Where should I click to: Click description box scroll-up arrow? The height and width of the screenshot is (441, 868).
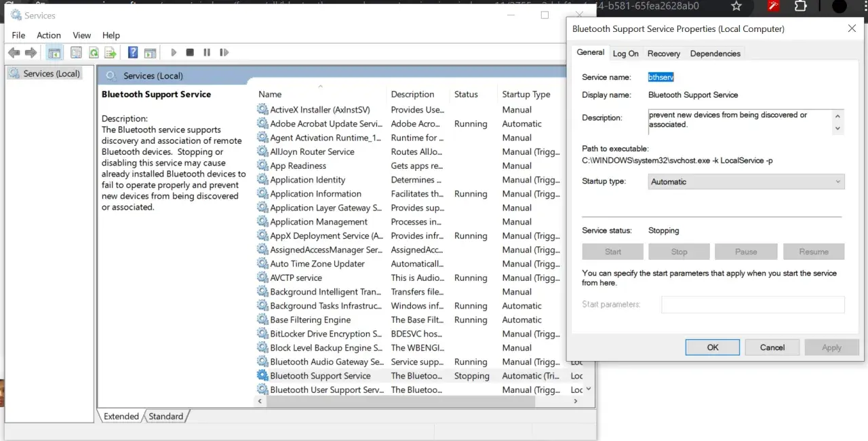pyautogui.click(x=838, y=115)
